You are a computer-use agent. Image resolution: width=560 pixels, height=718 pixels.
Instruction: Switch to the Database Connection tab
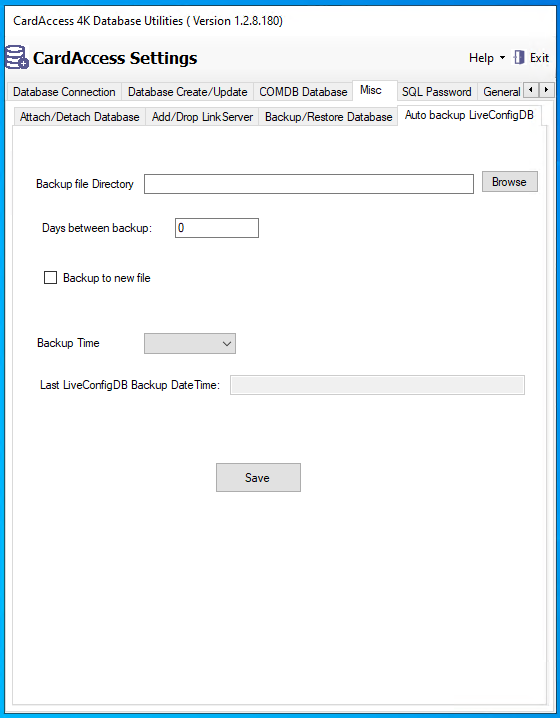(64, 92)
